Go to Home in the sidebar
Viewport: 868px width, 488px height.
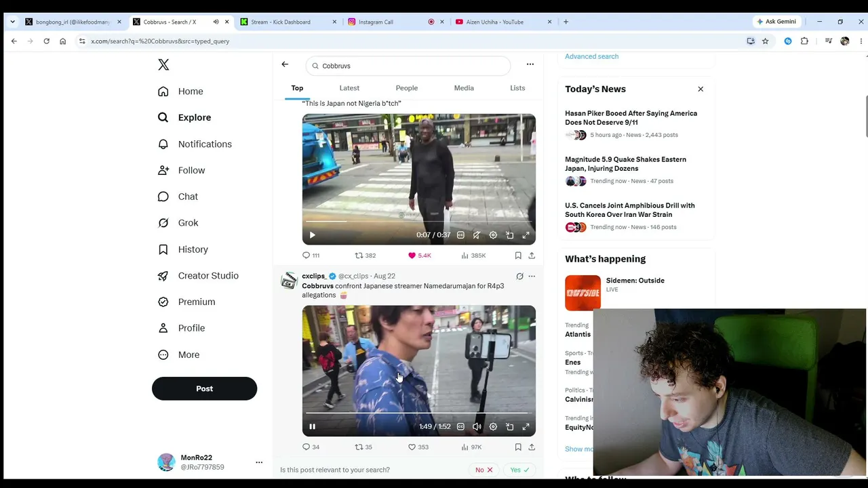(x=180, y=91)
